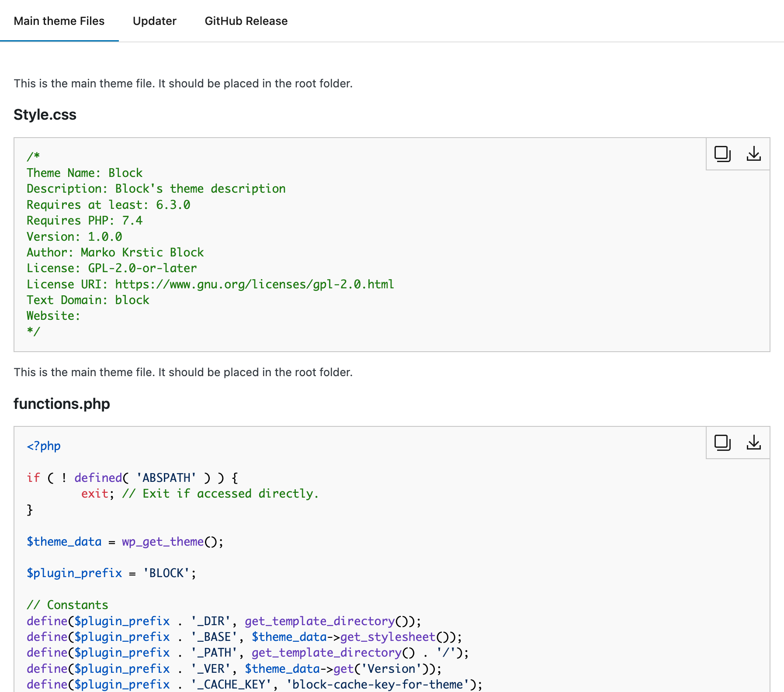Click the define '_VER' constant line

[234, 669]
